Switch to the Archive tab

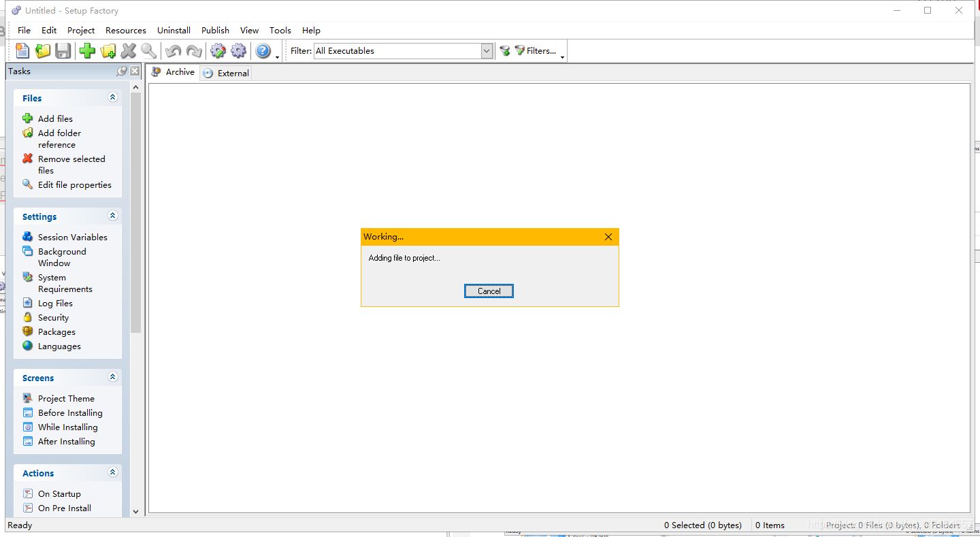coord(174,72)
